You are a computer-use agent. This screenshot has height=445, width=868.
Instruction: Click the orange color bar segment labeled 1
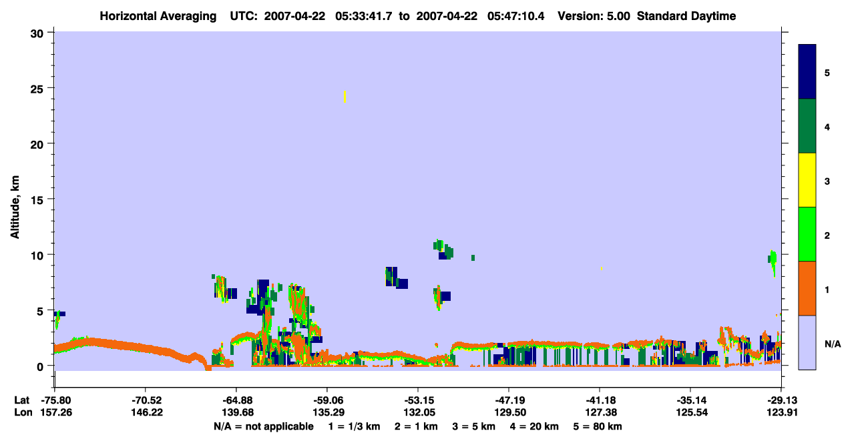807,288
